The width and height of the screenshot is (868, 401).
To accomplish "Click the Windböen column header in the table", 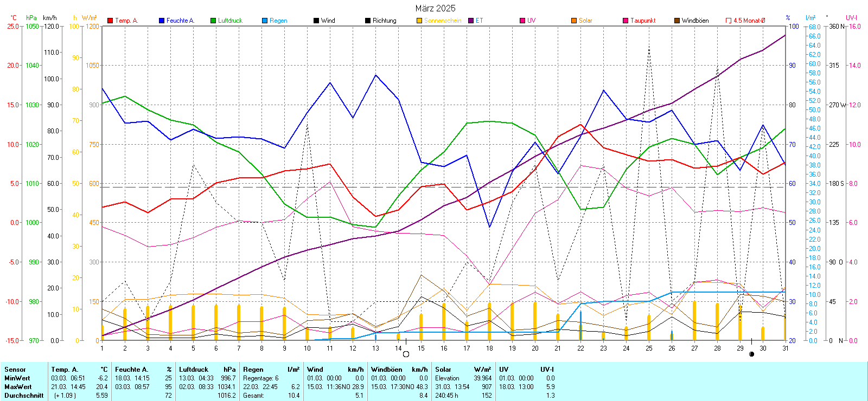I will [x=386, y=370].
